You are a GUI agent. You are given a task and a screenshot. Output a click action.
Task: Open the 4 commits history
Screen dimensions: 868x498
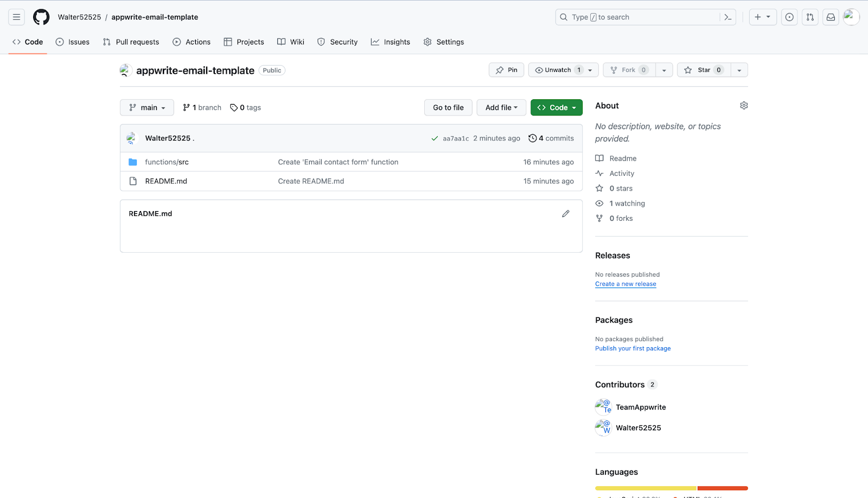click(551, 138)
